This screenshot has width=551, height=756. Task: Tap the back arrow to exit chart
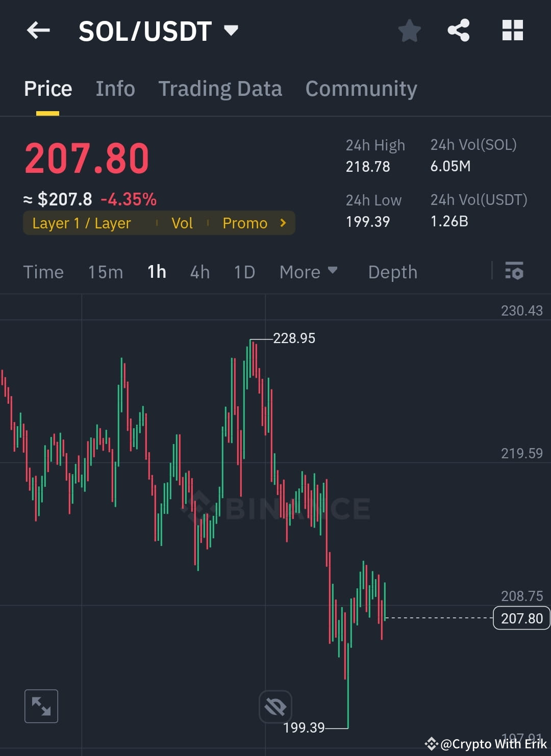tap(37, 31)
